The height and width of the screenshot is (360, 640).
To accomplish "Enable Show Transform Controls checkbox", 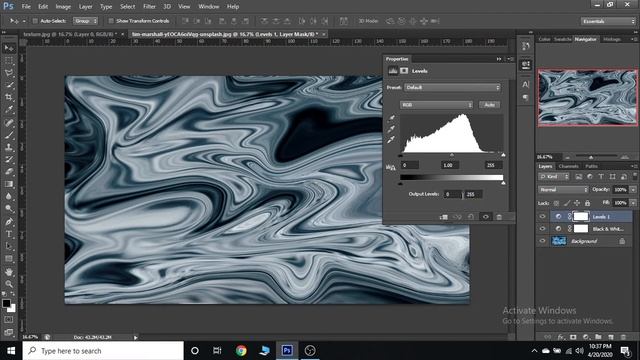I will tap(111, 21).
